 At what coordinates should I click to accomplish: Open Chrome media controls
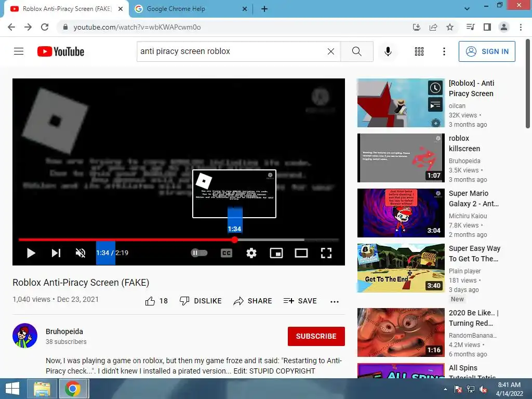471,27
